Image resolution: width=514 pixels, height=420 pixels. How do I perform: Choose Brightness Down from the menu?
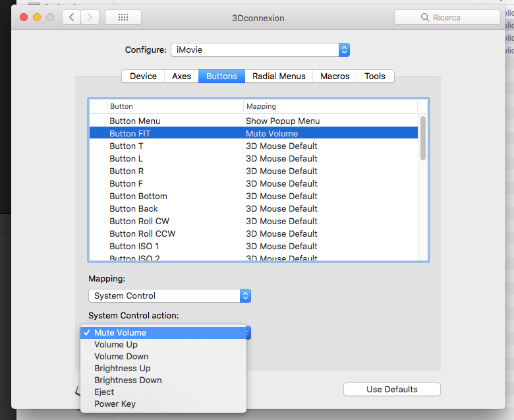pyautogui.click(x=163, y=380)
